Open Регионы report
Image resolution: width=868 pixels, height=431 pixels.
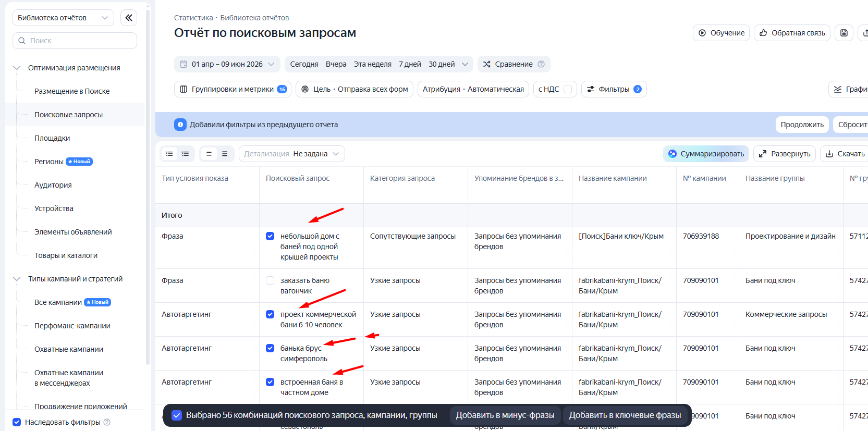tap(49, 162)
